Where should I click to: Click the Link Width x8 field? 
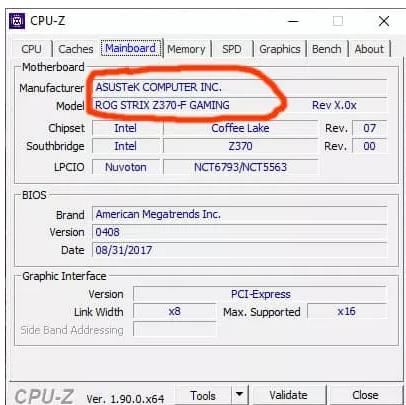(175, 312)
